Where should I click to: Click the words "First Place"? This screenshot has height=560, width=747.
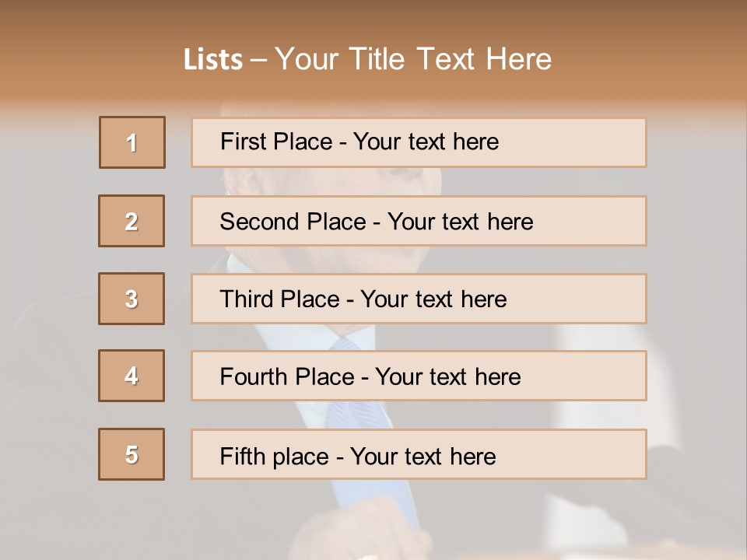[x=275, y=142]
